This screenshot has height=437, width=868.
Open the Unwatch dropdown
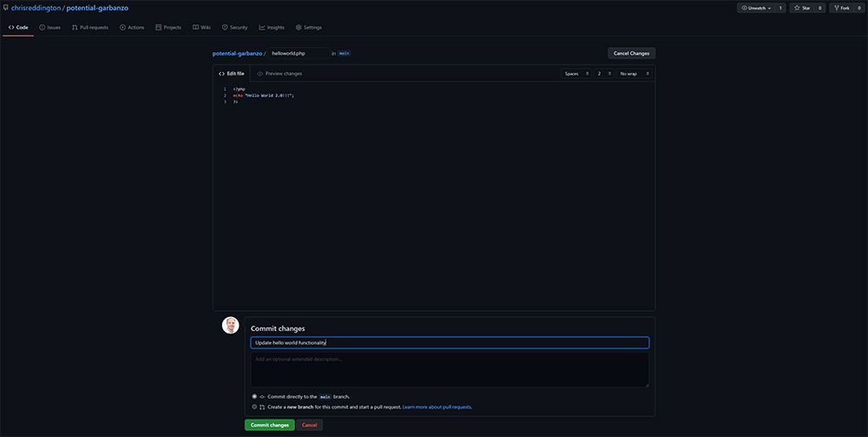(756, 8)
